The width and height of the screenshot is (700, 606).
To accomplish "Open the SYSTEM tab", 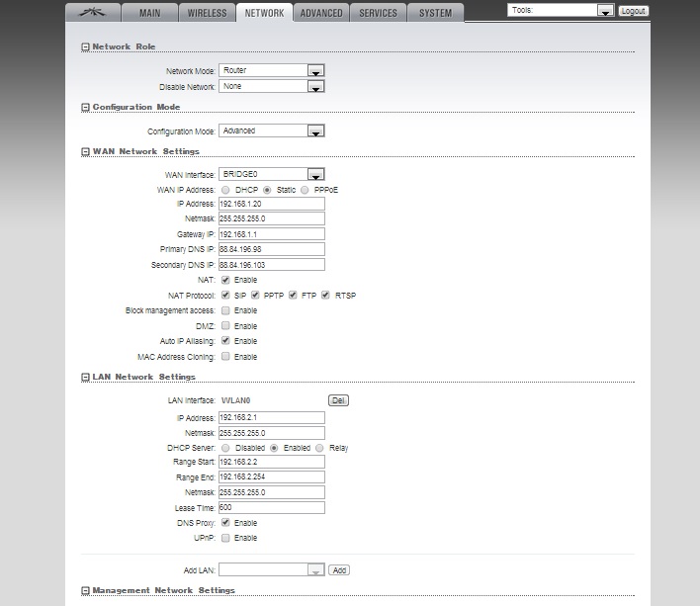I will tap(435, 13).
